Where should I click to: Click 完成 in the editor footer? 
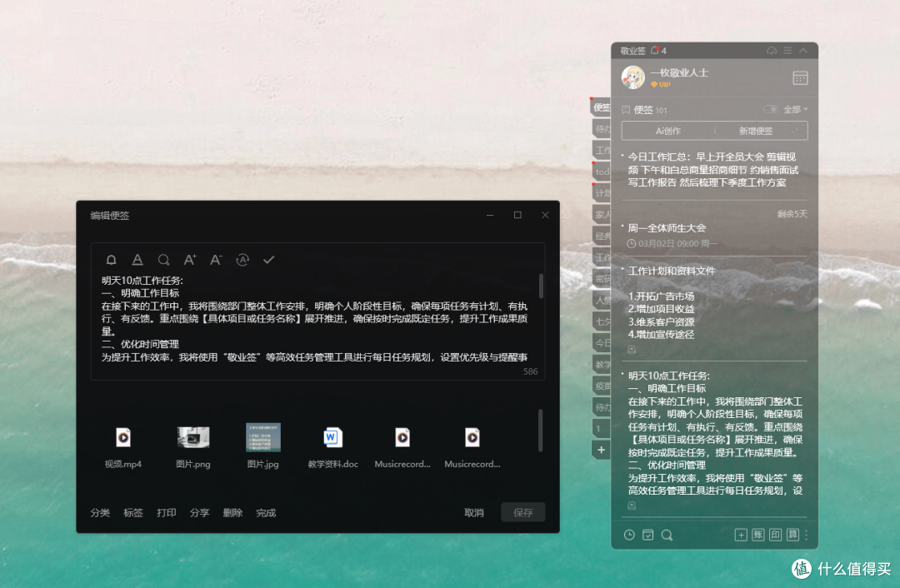[x=266, y=513]
